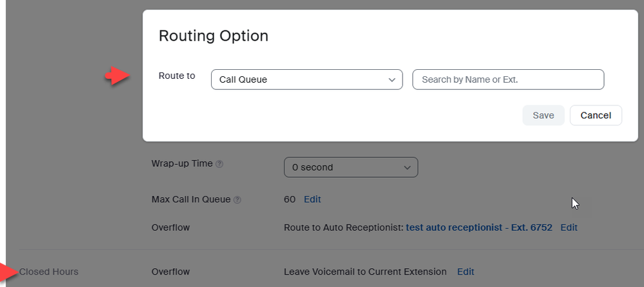Click the red arrow beside Closed Hours
The height and width of the screenshot is (287, 644).
(x=8, y=271)
